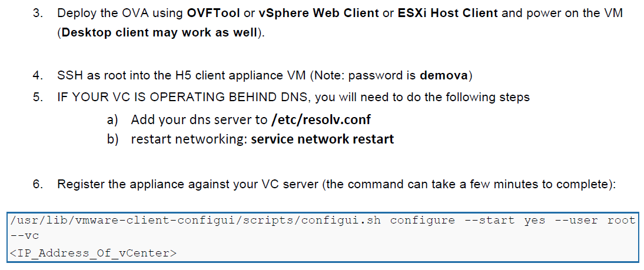Click the --user root option
This screenshot has width=644, height=270.
[595, 221]
